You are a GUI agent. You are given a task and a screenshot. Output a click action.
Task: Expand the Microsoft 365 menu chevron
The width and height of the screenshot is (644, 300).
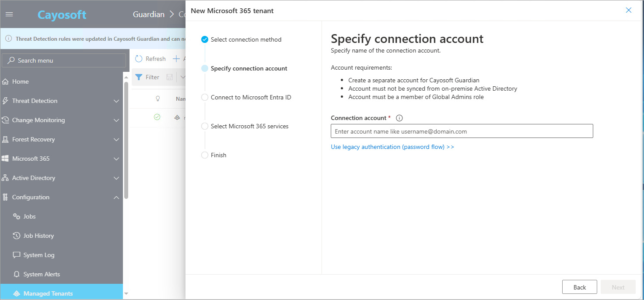[116, 159]
